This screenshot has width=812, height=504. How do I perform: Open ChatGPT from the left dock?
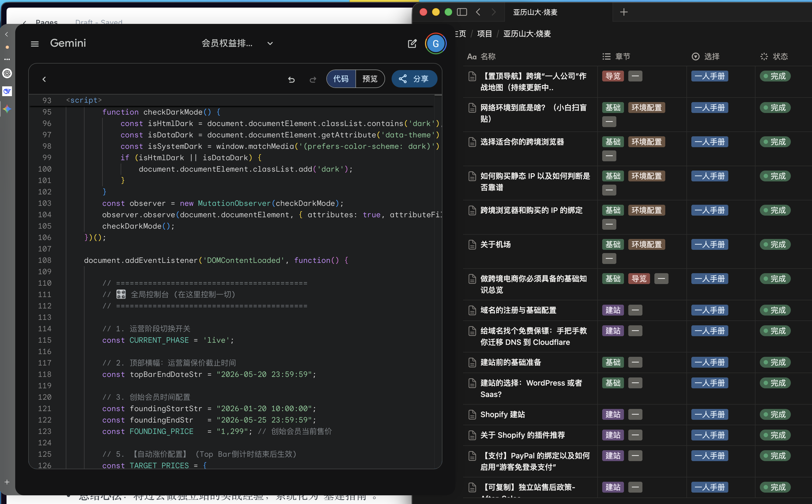click(7, 74)
